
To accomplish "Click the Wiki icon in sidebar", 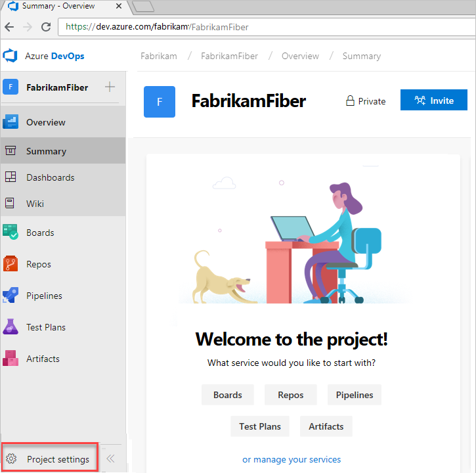I will coord(10,203).
